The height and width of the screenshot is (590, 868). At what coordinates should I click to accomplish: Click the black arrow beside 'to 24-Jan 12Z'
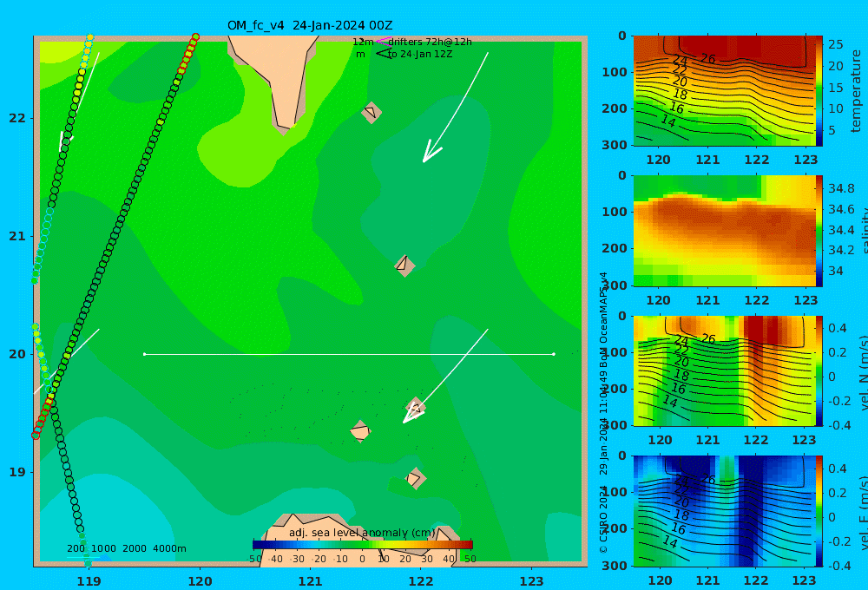click(x=384, y=54)
